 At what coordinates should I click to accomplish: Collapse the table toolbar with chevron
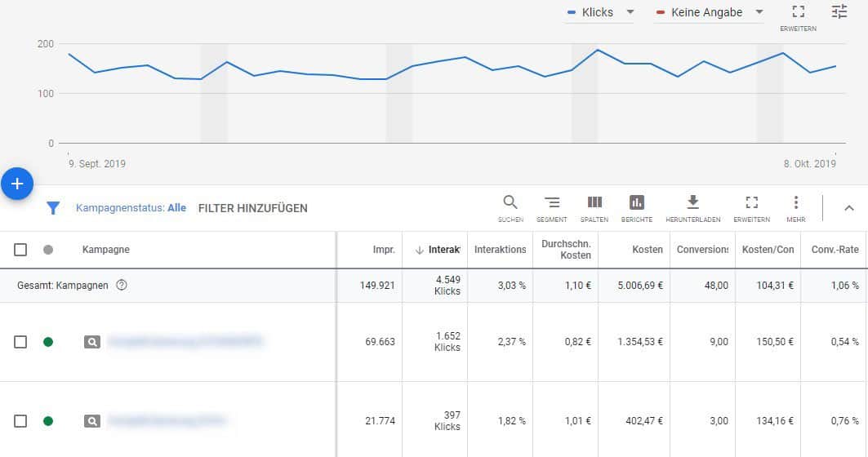point(849,208)
